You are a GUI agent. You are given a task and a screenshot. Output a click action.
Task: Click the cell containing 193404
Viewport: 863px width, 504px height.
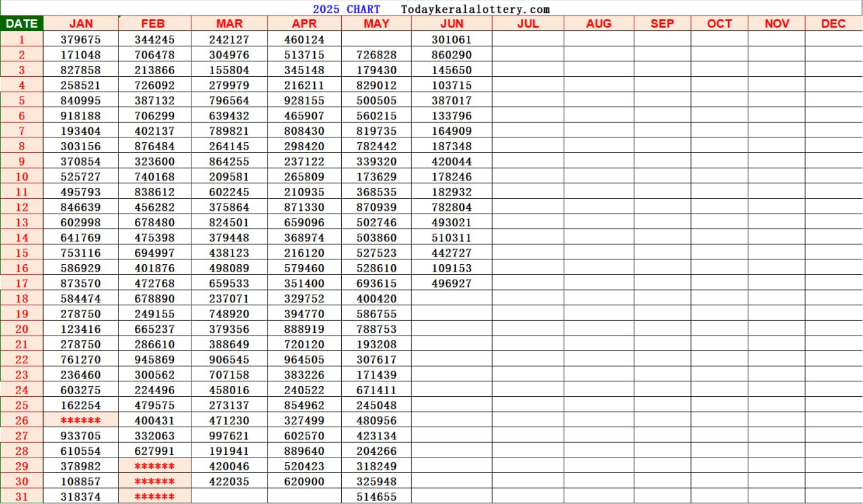coord(81,131)
